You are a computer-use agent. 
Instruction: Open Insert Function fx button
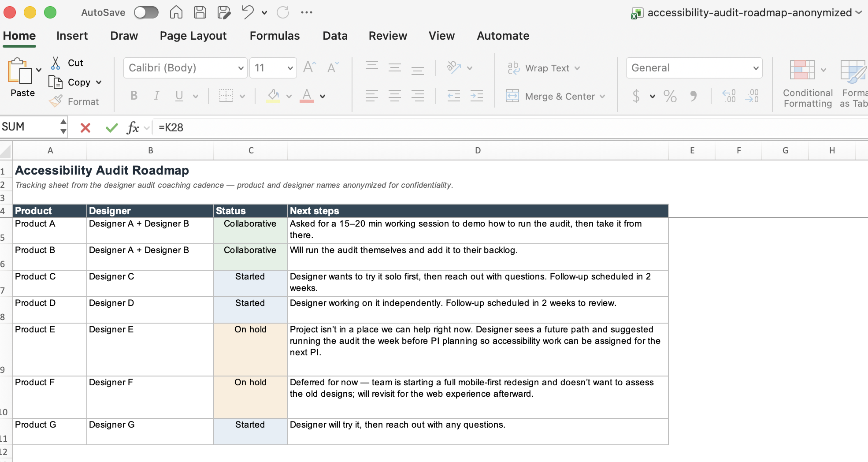[133, 128]
